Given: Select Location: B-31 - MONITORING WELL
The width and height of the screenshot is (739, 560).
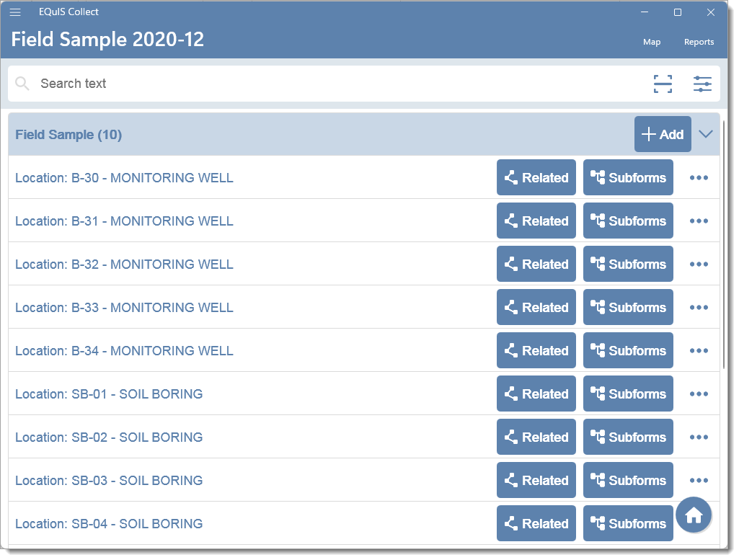Looking at the screenshot, I should [x=125, y=221].
